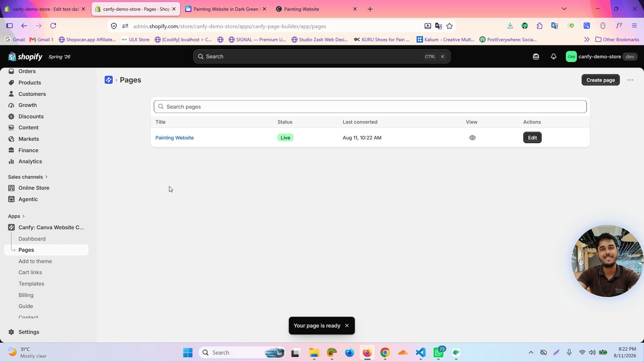Show hidden system tray icons
Viewport: 644px width, 362px height.
[x=531, y=353]
